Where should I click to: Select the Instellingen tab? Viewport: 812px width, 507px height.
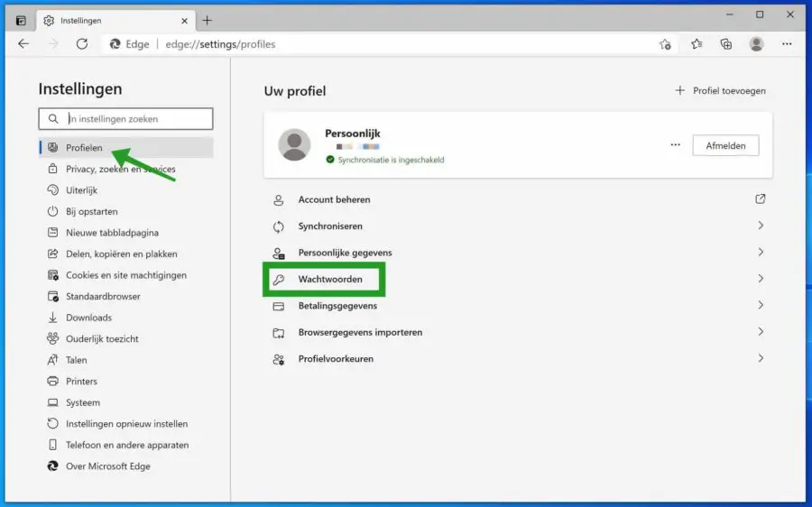(116, 21)
